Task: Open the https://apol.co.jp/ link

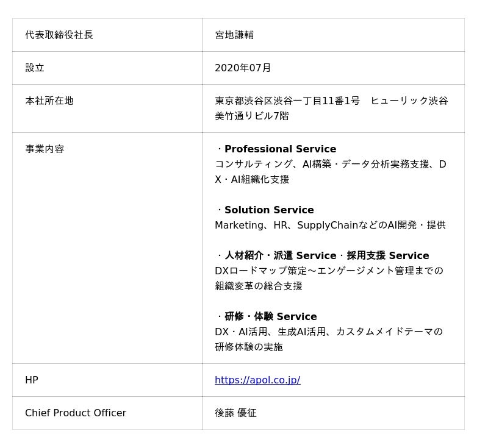Action: (257, 380)
